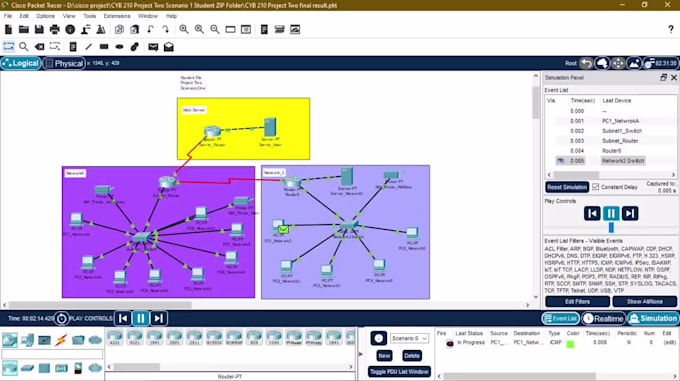The image size is (680, 381).
Task: Launch the Activity Wizard icon
Action: click(x=85, y=29)
